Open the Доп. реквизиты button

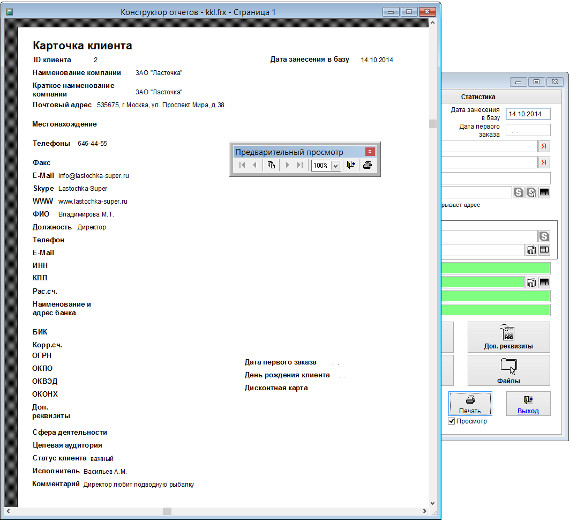pos(509,337)
